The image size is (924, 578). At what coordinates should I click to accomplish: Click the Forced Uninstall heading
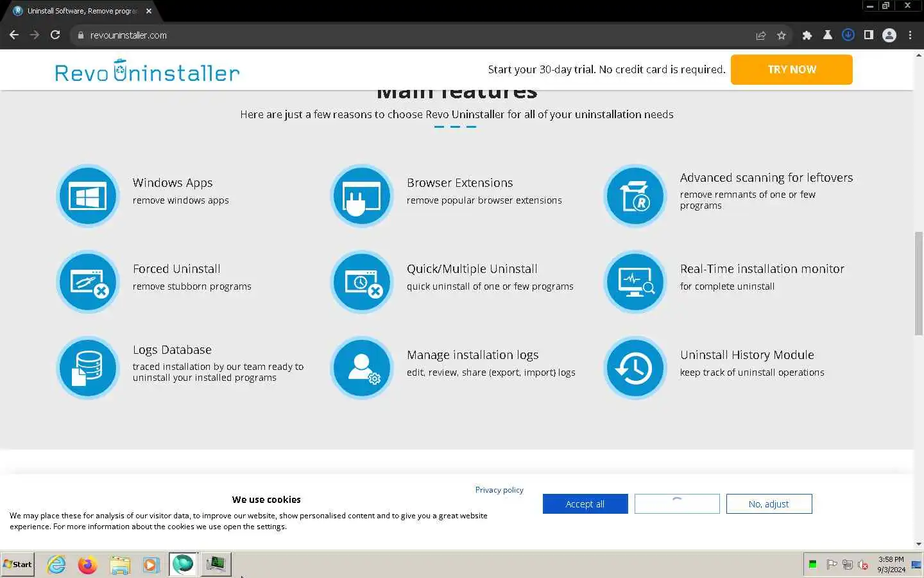pos(176,269)
